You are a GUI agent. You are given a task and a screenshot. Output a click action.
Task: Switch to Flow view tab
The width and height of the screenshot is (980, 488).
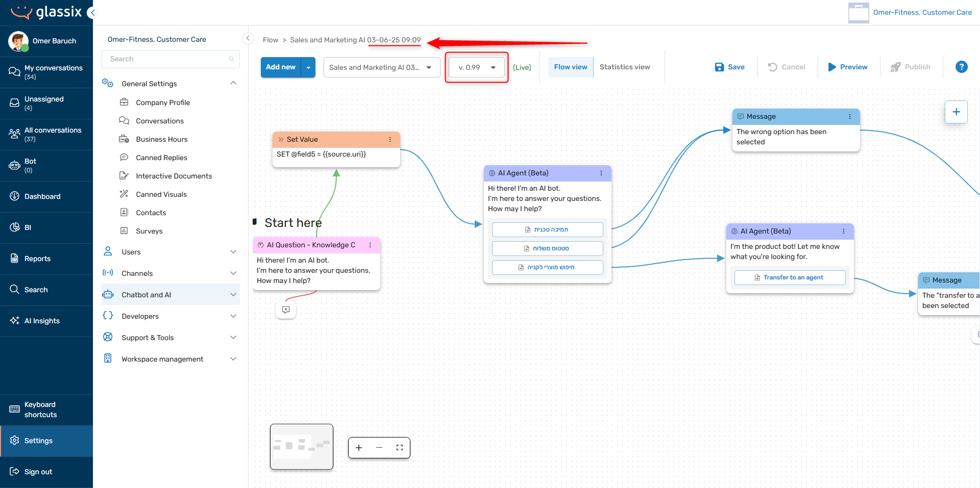coord(571,67)
